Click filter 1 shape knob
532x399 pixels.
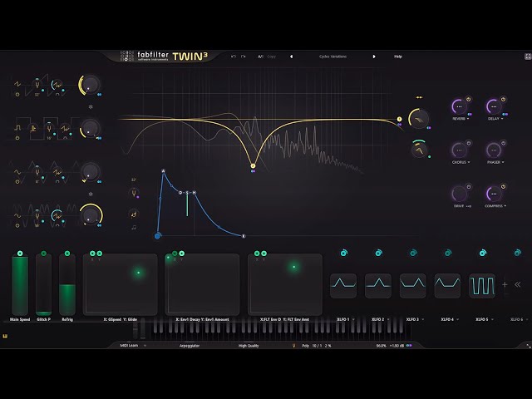click(x=419, y=119)
